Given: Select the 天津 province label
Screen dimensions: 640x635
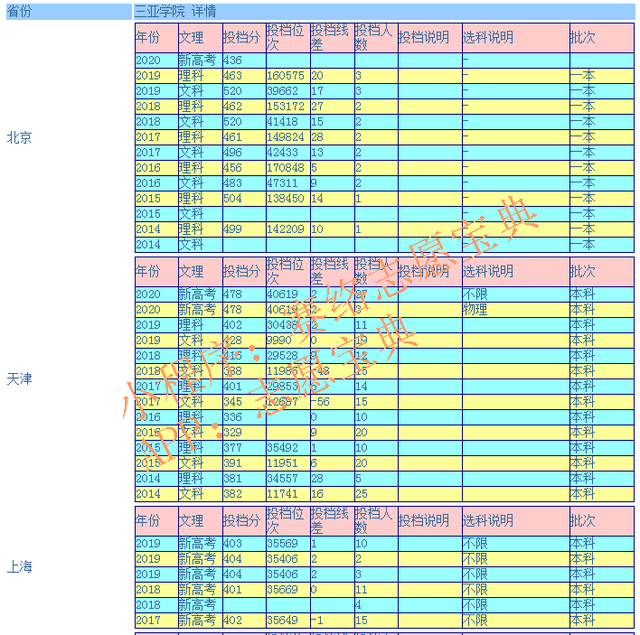Looking at the screenshot, I should 19,379.
